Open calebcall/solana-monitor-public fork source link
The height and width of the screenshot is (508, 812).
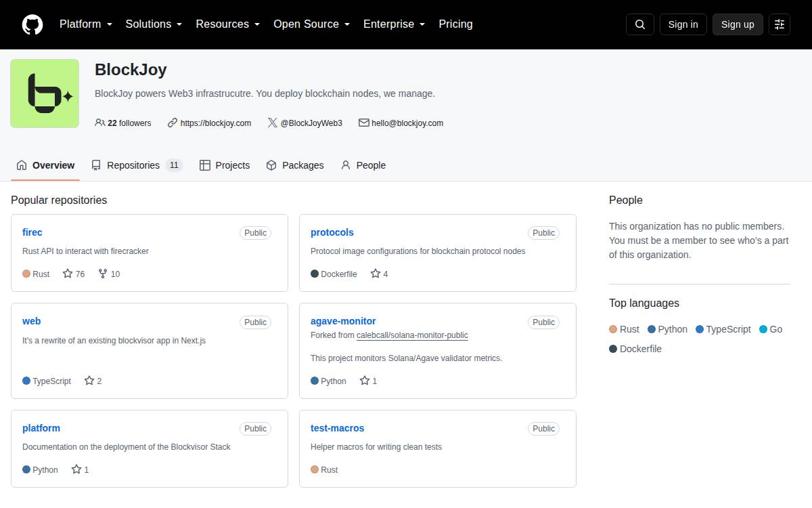pyautogui.click(x=412, y=335)
